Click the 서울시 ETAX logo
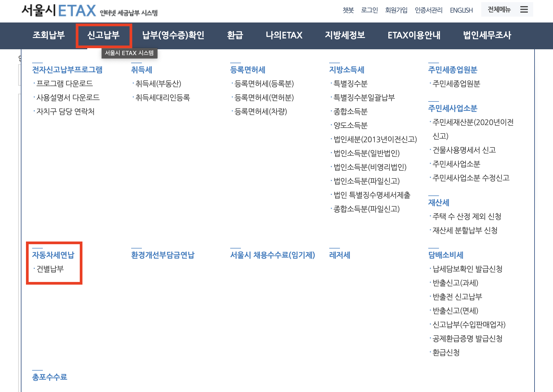Image resolution: width=553 pixels, height=392 pixels. tap(89, 11)
